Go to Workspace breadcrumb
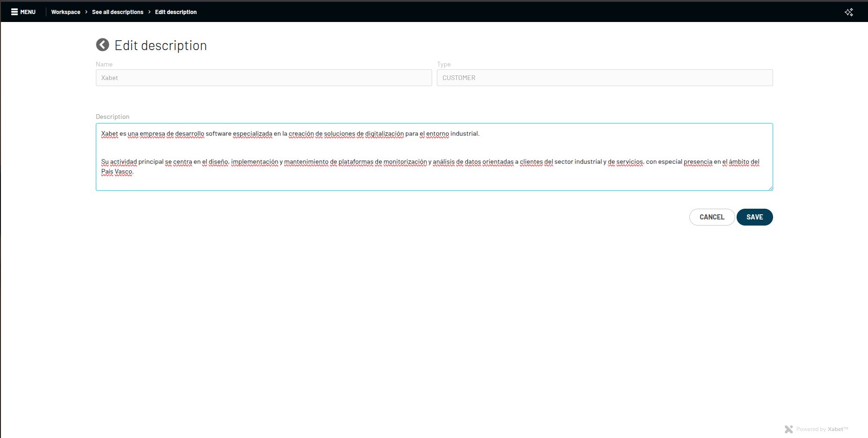The width and height of the screenshot is (868, 438). click(65, 12)
